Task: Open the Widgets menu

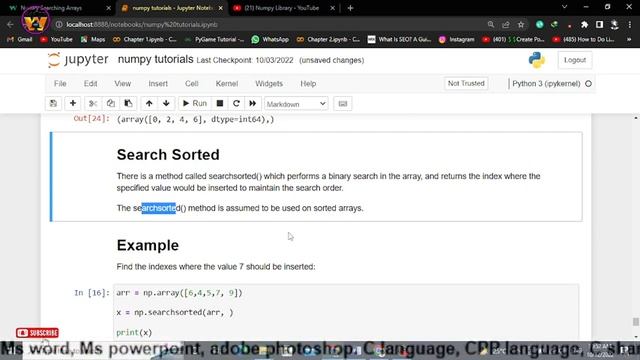Action: point(269,84)
